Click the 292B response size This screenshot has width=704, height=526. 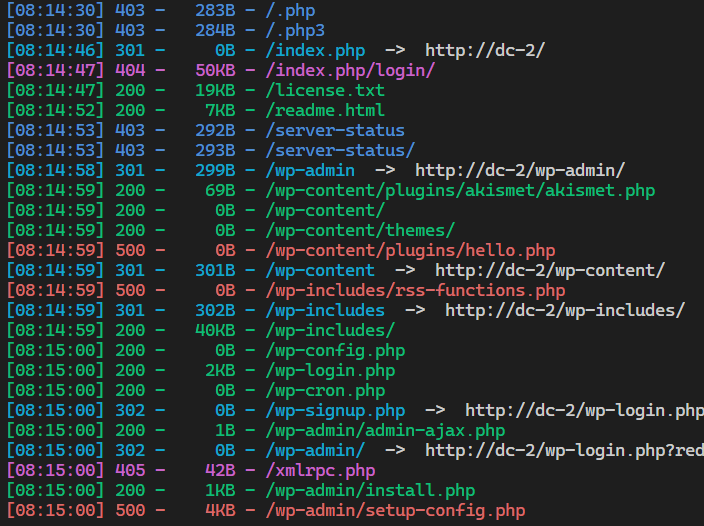[215, 130]
